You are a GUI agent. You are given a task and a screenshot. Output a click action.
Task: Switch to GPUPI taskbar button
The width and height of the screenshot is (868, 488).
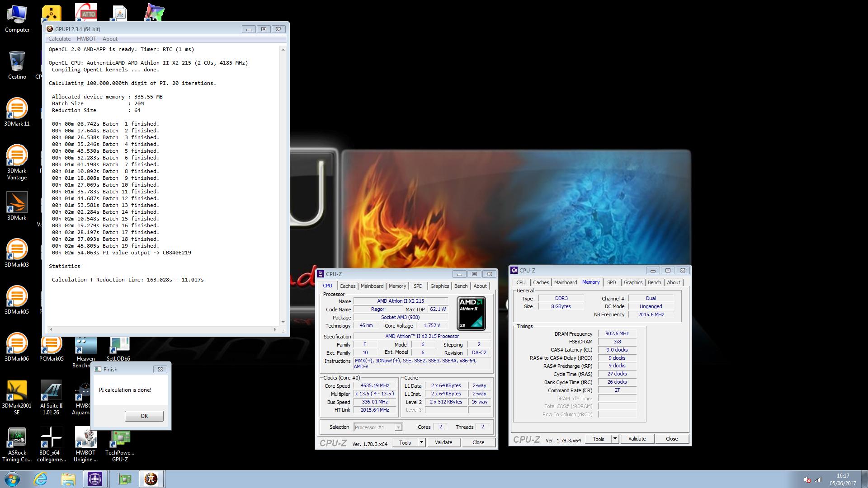[x=151, y=479]
